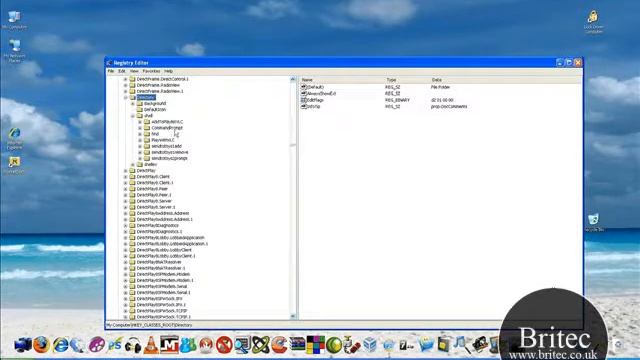This screenshot has width=640, height=360.
Task: Select the DirectPlay8Diagnostics key
Action: pyautogui.click(x=158, y=225)
